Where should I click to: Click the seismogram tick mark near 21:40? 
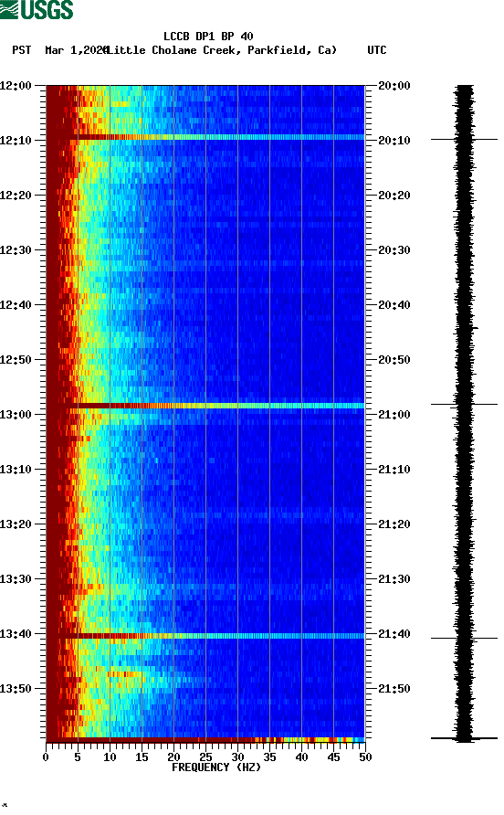pyautogui.click(x=464, y=638)
